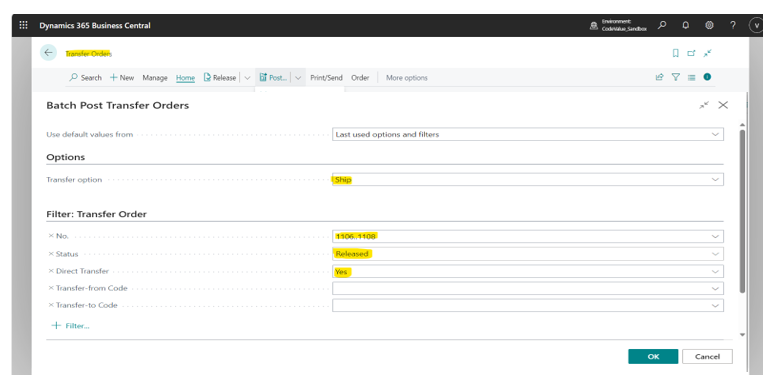The width and height of the screenshot is (766, 377).
Task: Expand the No. filter dropdown arrow
Action: pos(715,236)
